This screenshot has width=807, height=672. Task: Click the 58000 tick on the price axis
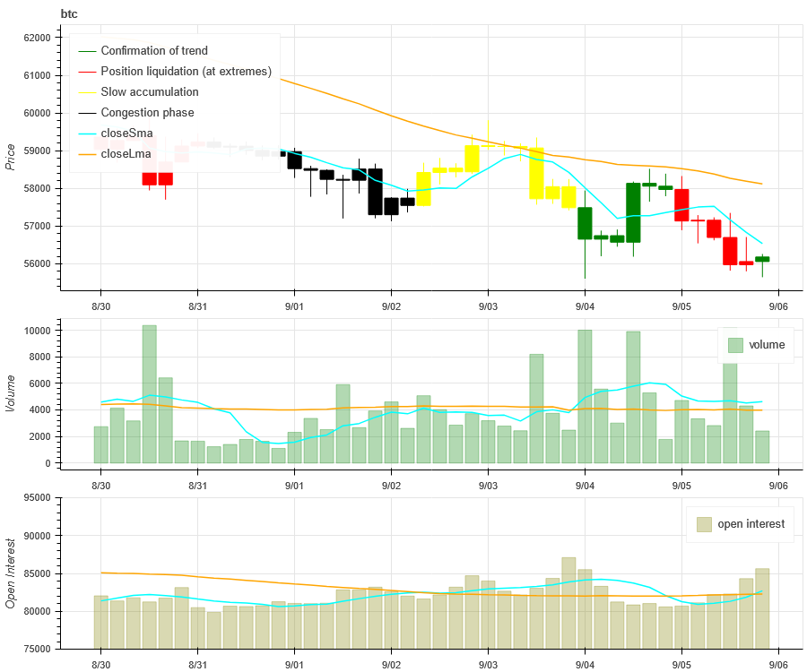(x=37, y=189)
